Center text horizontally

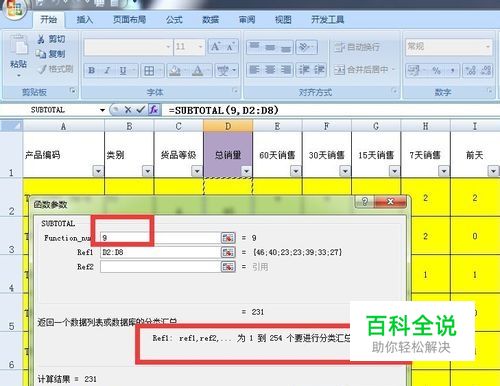pos(270,70)
